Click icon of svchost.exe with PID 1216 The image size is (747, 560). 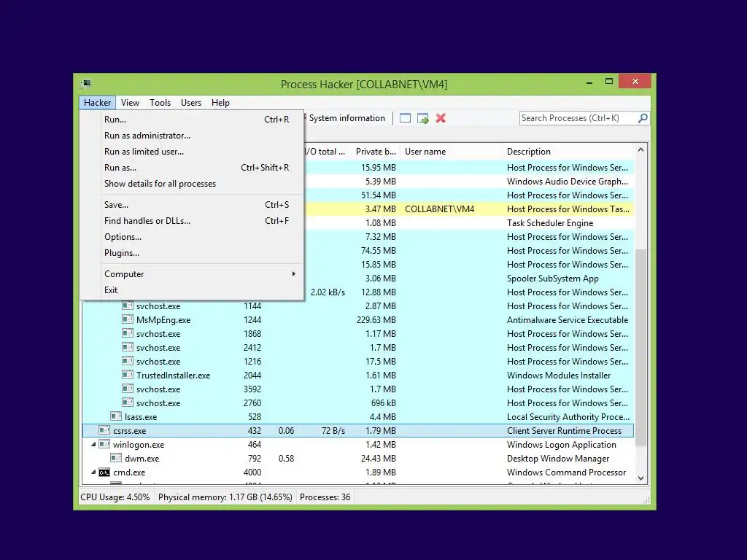tap(127, 361)
